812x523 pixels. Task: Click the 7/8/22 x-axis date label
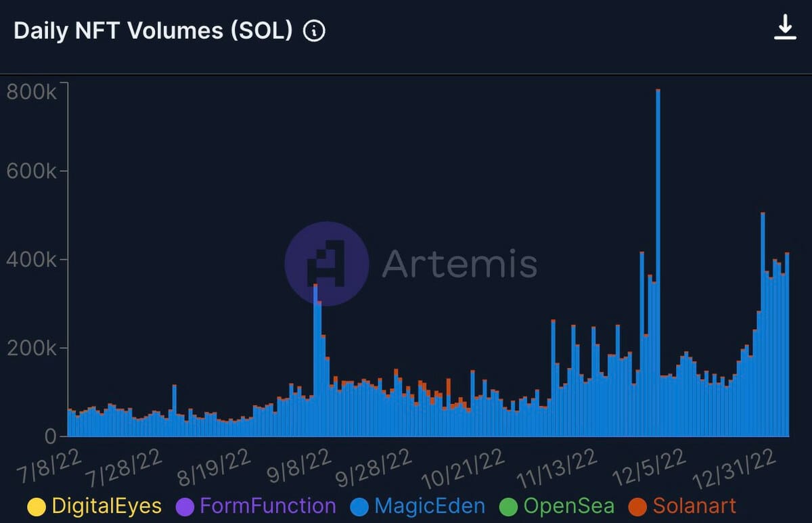coord(51,467)
